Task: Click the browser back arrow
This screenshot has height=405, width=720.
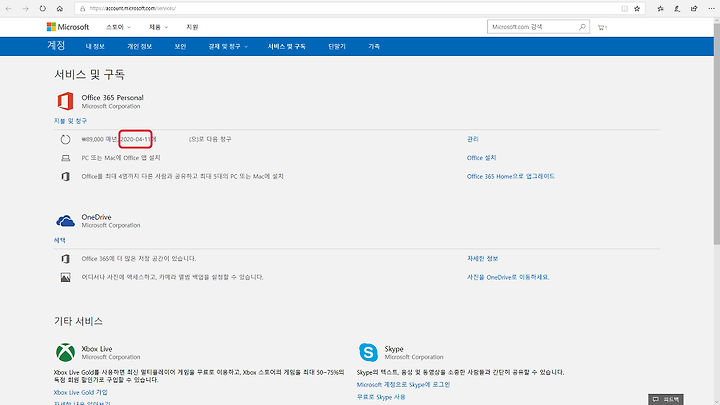Action: point(9,8)
